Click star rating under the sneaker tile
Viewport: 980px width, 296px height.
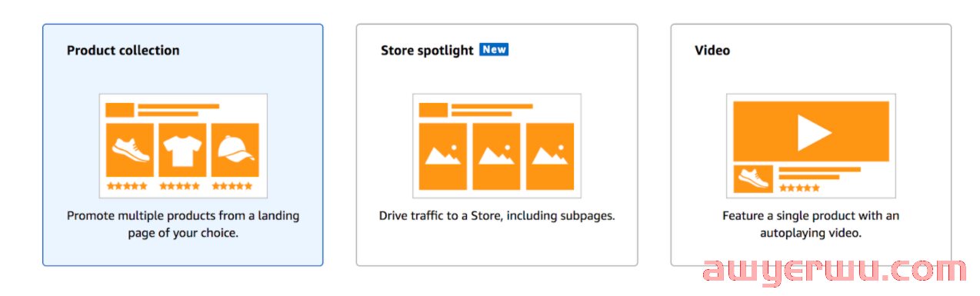127,186
